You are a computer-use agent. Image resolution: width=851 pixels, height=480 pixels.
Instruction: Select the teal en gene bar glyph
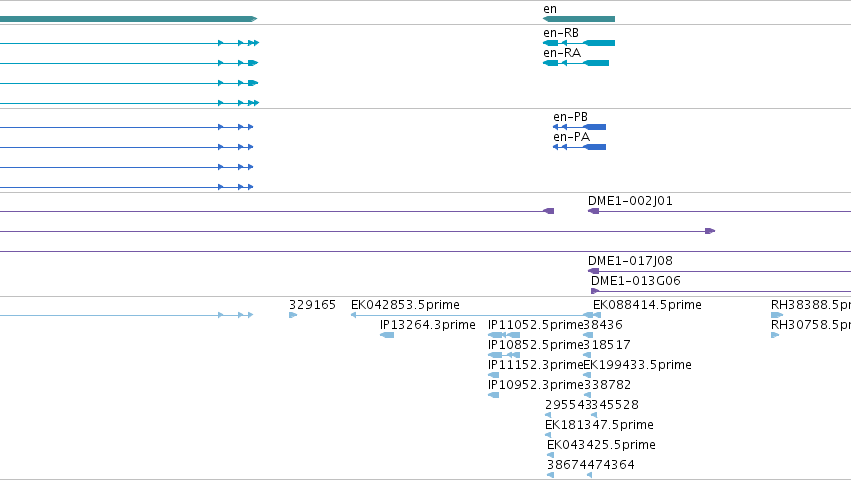coord(579,19)
